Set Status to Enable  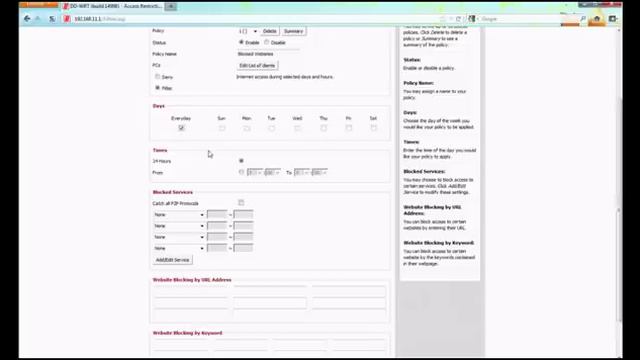click(241, 42)
